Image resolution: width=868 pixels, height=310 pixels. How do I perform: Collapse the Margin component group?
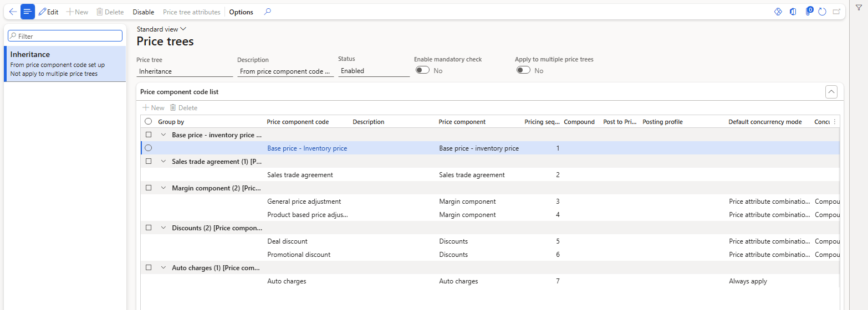[x=164, y=188]
